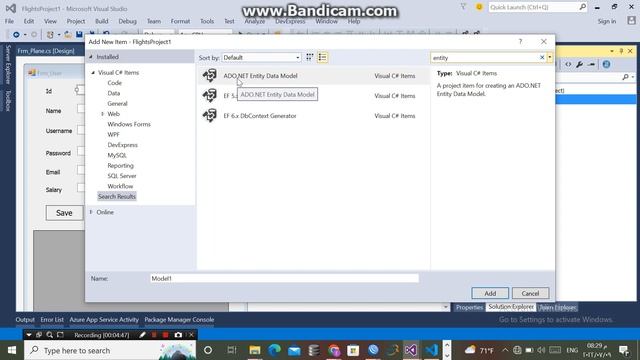Image resolution: width=640 pixels, height=360 pixels.
Task: Open the Build menu
Action: [102, 21]
